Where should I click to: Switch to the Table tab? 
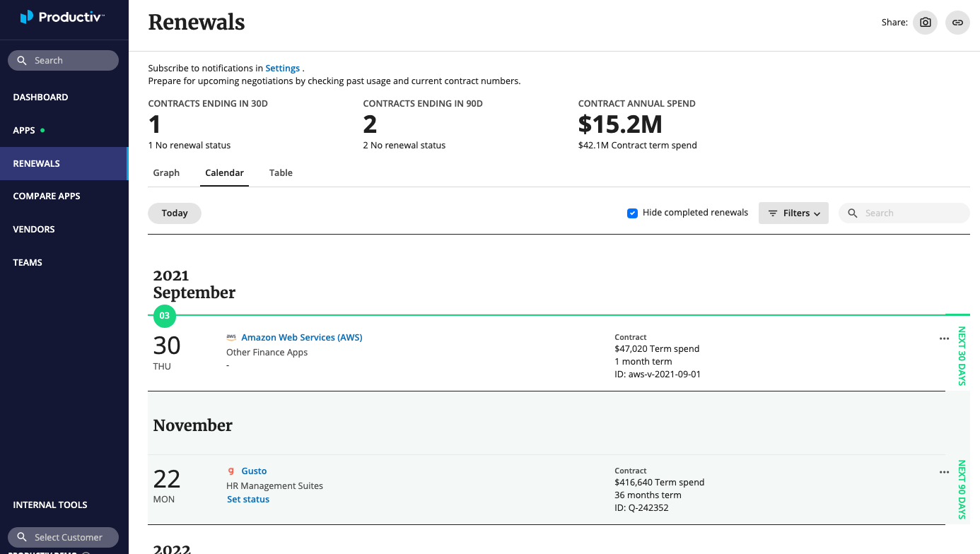coord(281,172)
